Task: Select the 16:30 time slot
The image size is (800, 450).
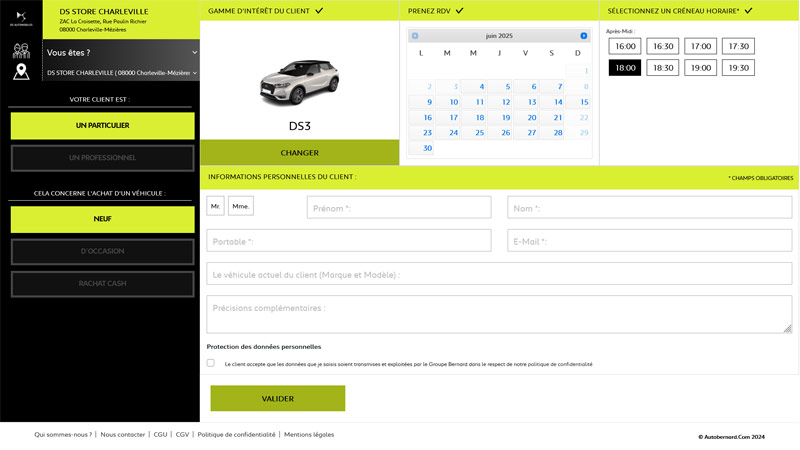Action: coord(663,46)
